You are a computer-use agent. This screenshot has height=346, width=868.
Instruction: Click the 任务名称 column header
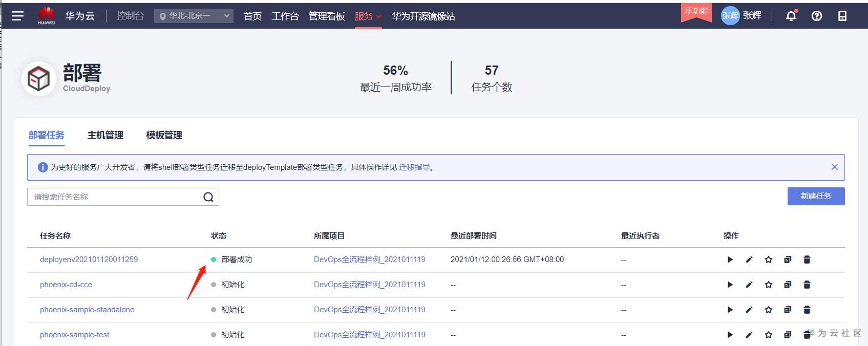(x=55, y=236)
